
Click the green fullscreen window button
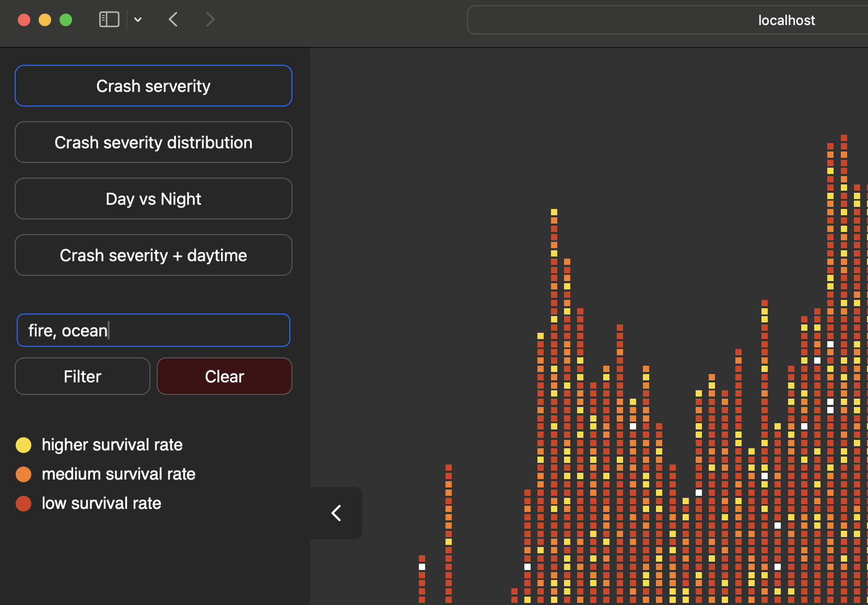point(66,20)
